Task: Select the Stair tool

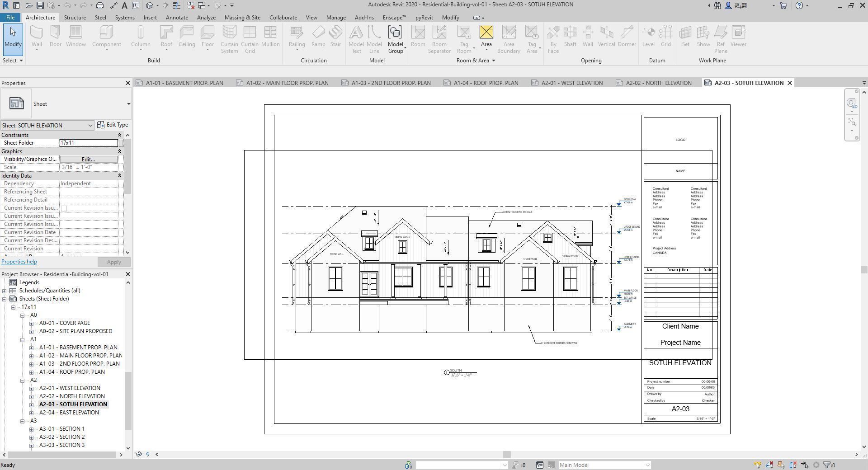Action: coord(335,37)
